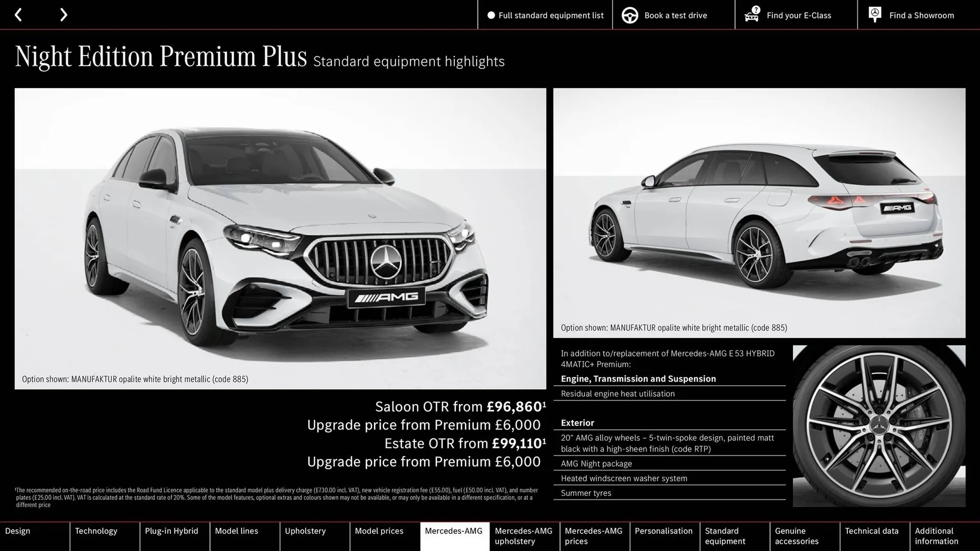Click the Mercedes star showroom icon
980x551 pixels.
874,14
